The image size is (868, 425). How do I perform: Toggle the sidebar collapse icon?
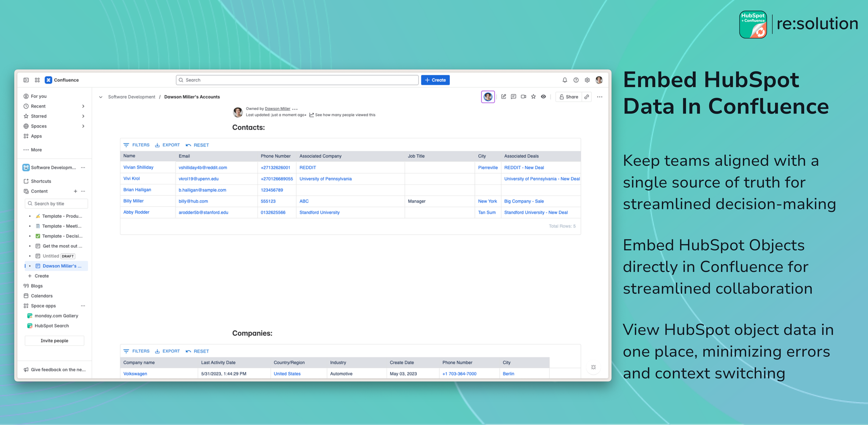pyautogui.click(x=26, y=80)
